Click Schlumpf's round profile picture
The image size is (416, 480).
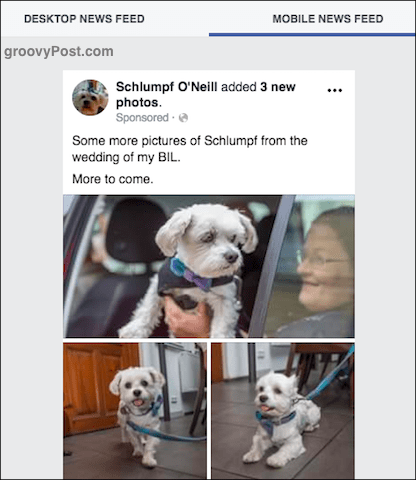click(90, 97)
